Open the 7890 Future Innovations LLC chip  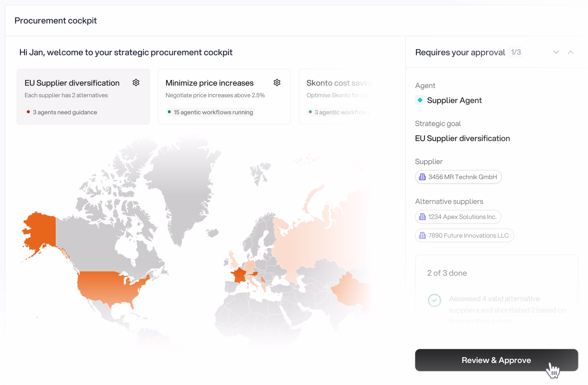tap(464, 235)
